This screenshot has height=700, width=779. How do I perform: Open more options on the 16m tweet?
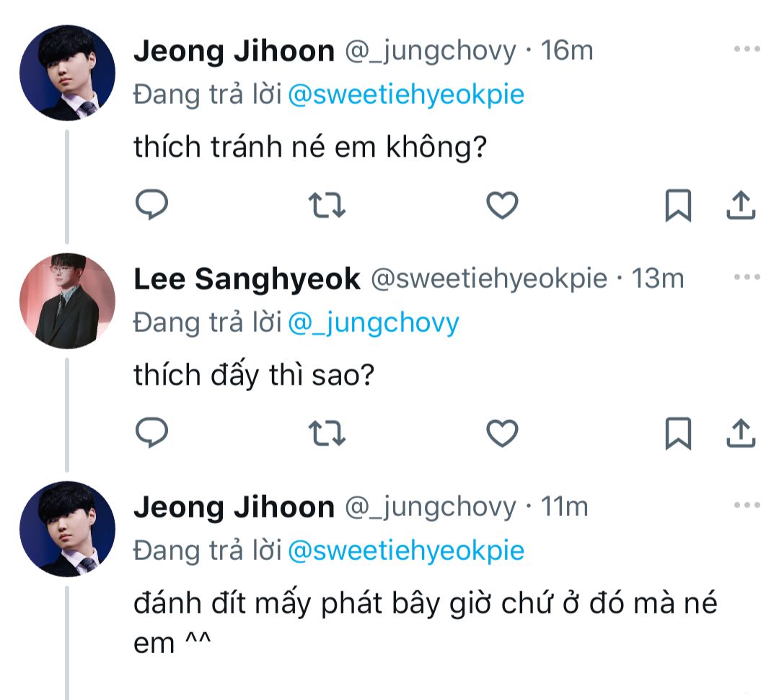tap(747, 50)
